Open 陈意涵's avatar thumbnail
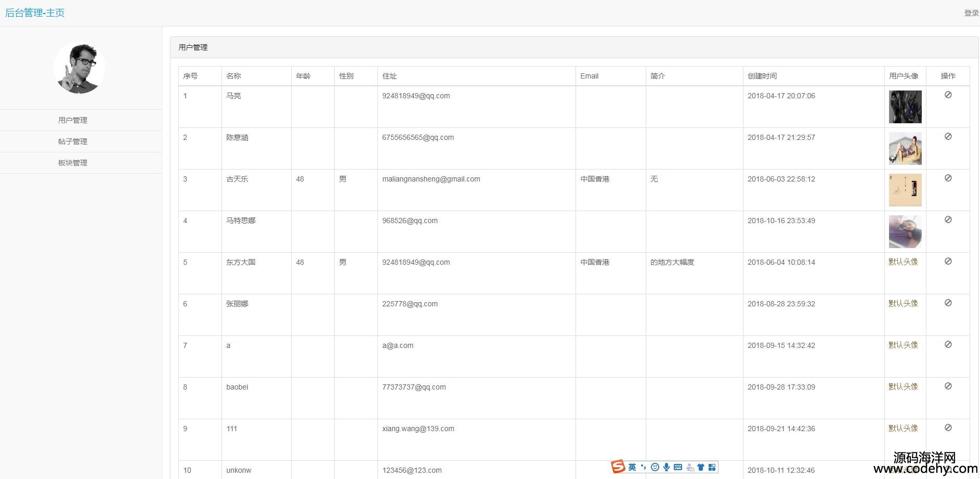 coord(905,148)
